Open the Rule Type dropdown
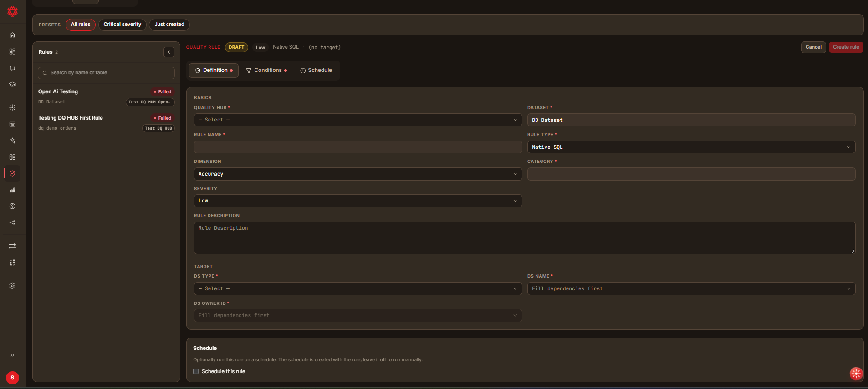This screenshot has height=389, width=868. click(x=691, y=147)
